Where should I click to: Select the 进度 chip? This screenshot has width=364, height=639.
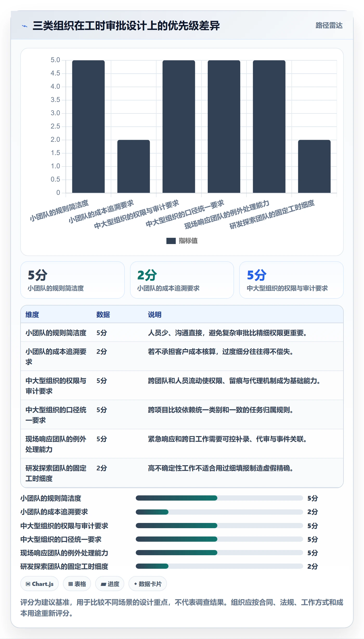click(110, 584)
